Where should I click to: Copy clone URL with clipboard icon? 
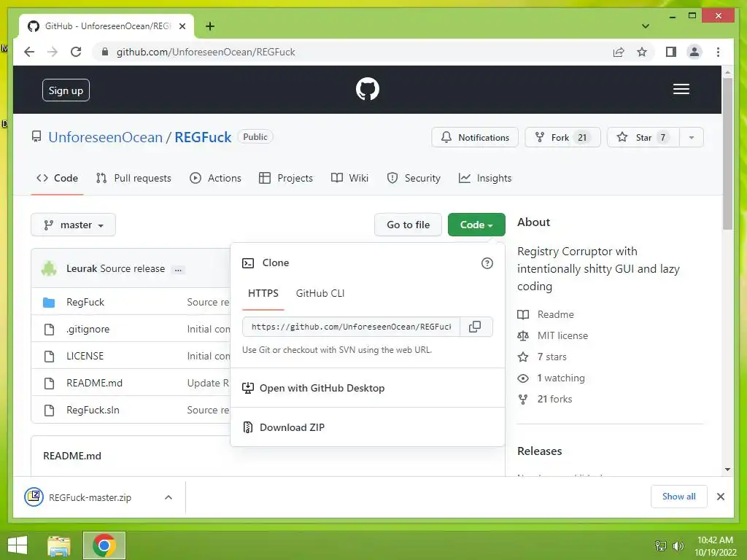coord(475,327)
